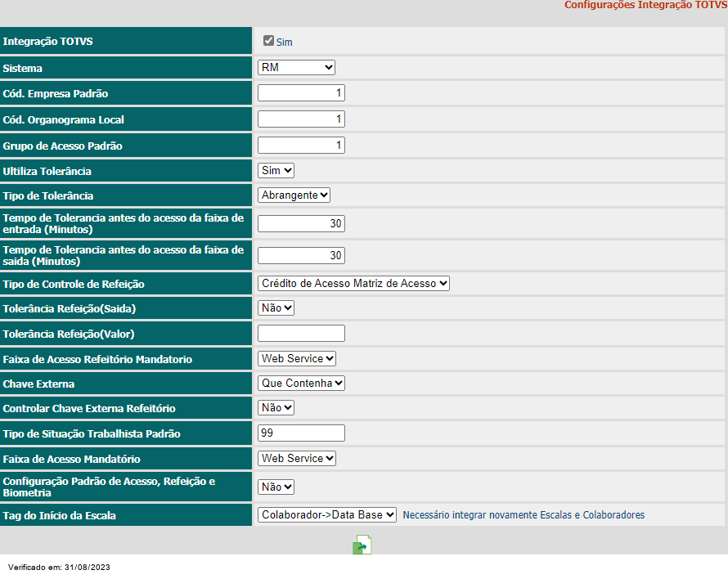Open the Tag do Início da Escala dropdown
728x579 pixels.
coord(327,515)
